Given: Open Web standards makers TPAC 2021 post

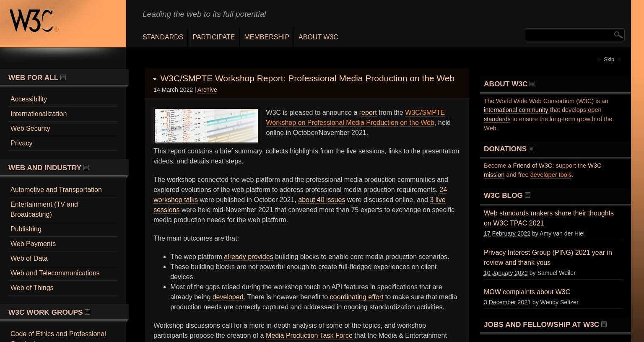Looking at the screenshot, I should (x=549, y=218).
